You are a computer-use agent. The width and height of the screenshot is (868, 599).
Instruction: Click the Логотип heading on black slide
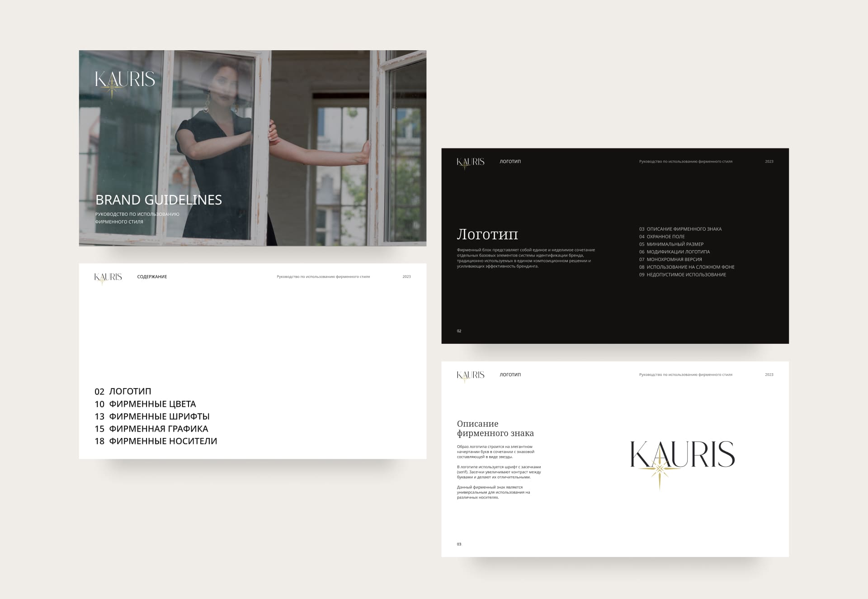pyautogui.click(x=487, y=234)
